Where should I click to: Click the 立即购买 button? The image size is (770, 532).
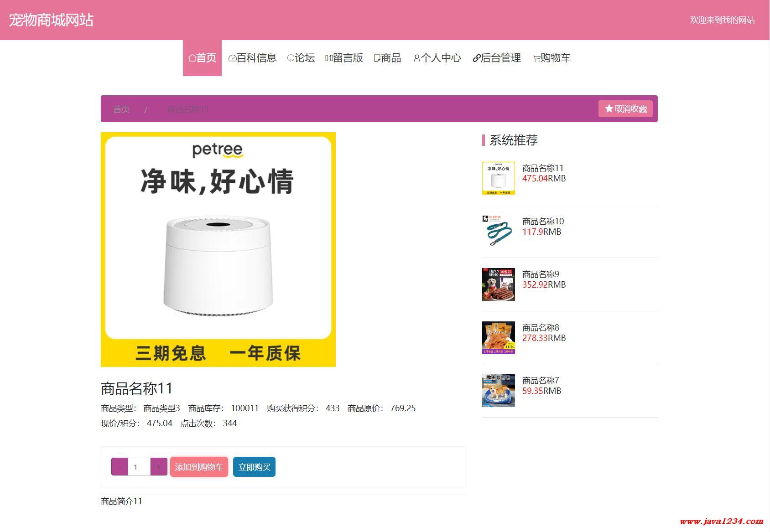click(254, 467)
